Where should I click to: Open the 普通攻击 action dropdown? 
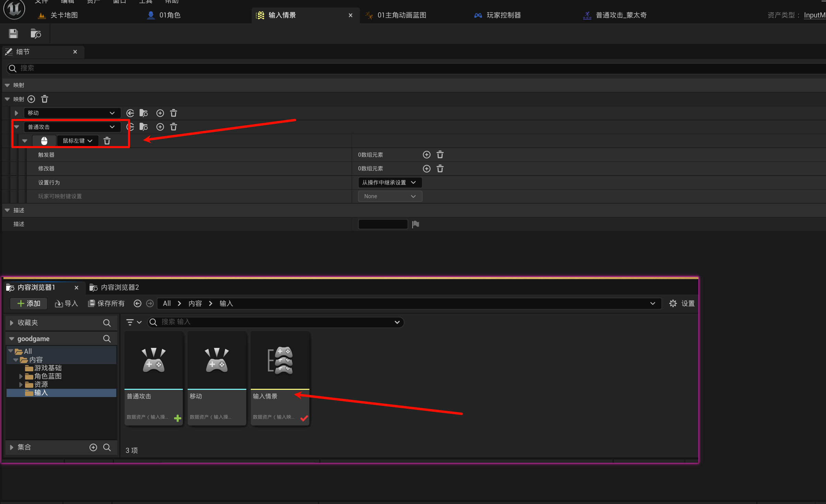72,127
